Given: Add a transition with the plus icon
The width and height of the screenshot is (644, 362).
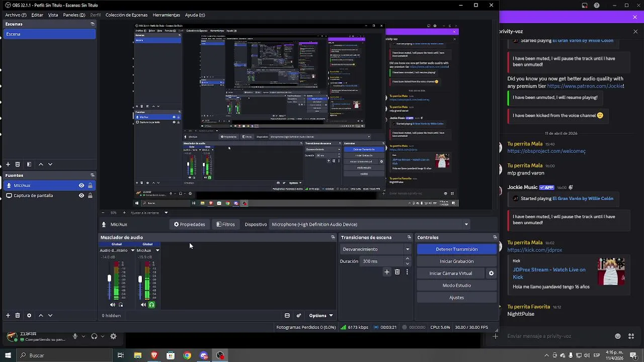Looking at the screenshot, I should point(387,272).
